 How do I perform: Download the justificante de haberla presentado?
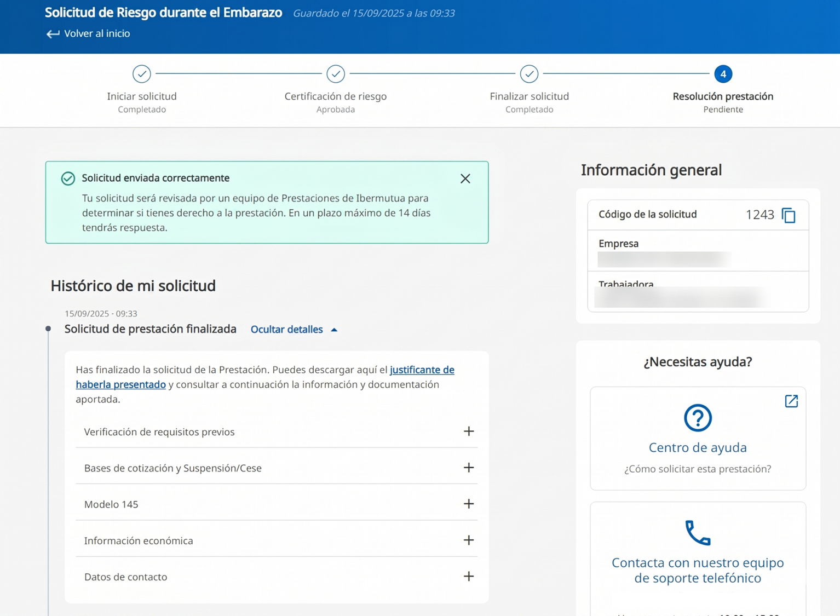coord(422,370)
